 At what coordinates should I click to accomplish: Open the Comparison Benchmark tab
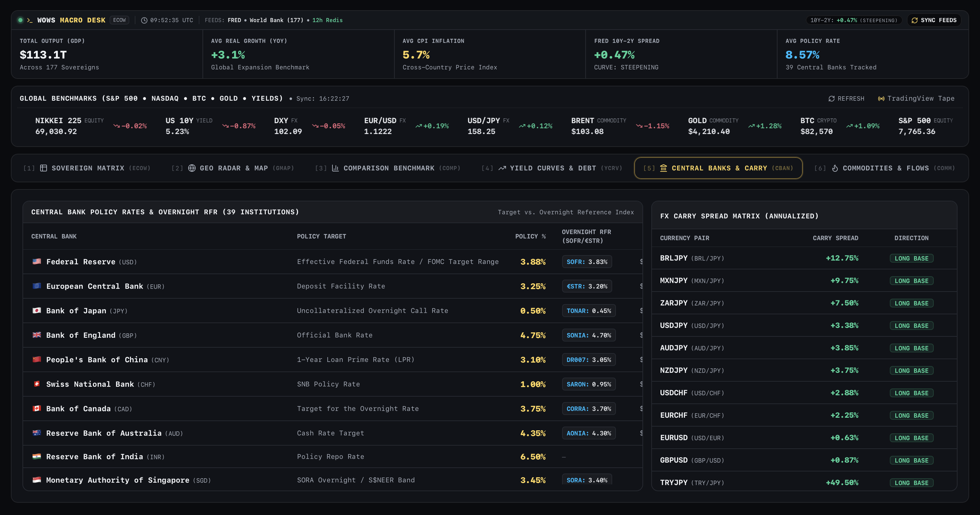388,168
